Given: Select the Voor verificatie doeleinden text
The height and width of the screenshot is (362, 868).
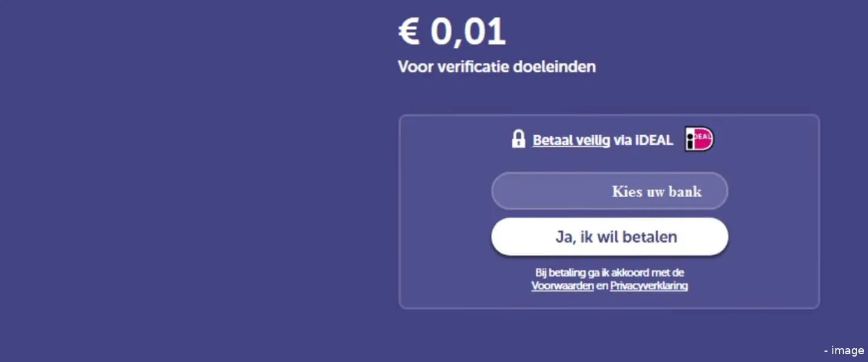Looking at the screenshot, I should point(497,66).
